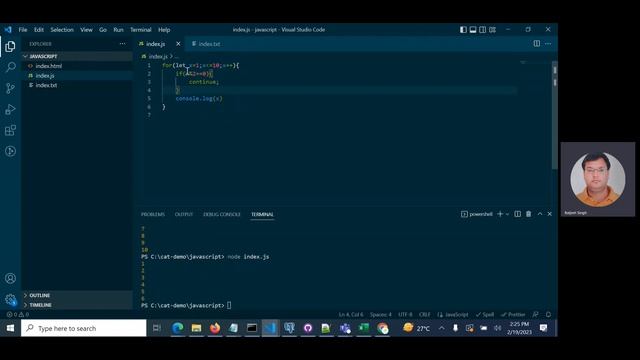Viewport: 640px width, 360px height.
Task: Click the console.log line in editor
Action: pos(199,98)
